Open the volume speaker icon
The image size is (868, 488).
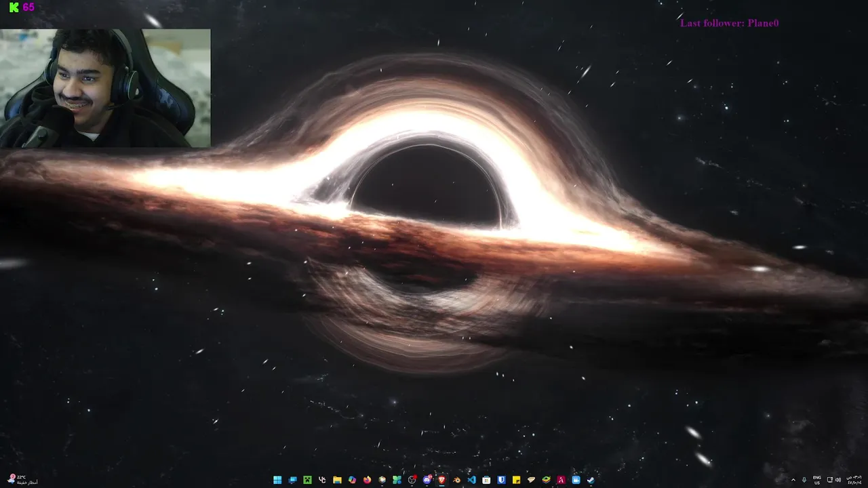[x=838, y=480]
